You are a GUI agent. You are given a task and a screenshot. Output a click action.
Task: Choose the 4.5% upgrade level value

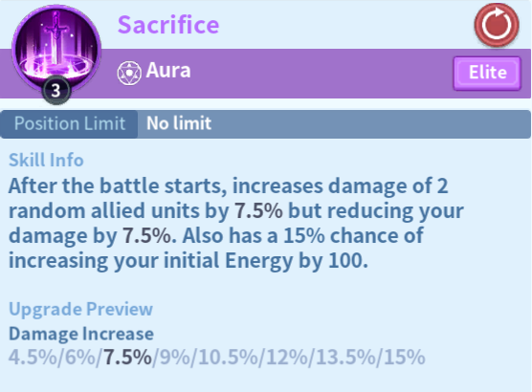click(x=33, y=357)
